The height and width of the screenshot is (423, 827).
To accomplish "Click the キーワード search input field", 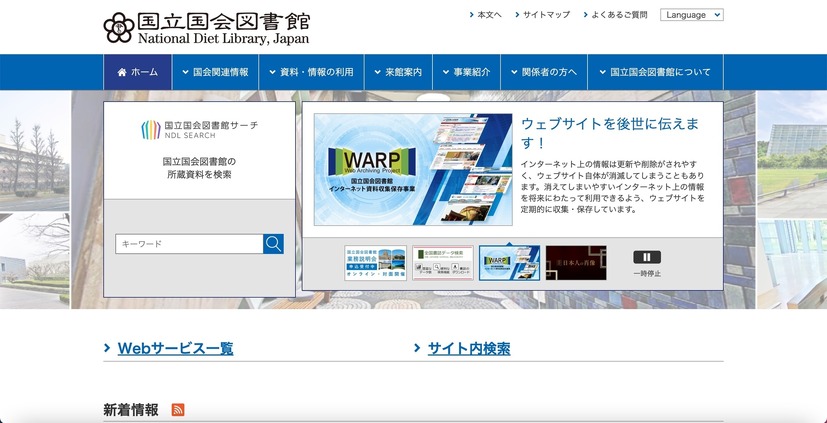I will pos(189,244).
